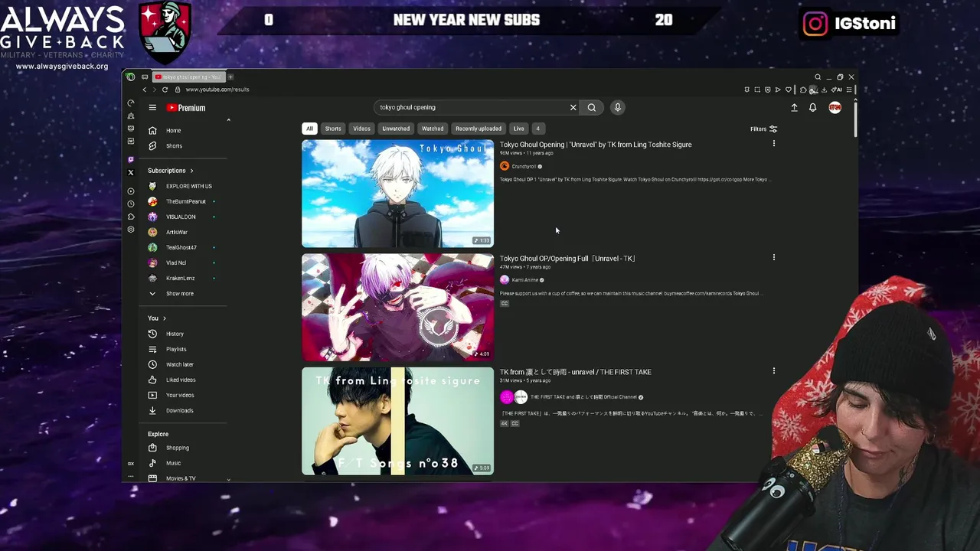Start voice search with the microphone
Screen dimensions: 980x551
pos(618,107)
